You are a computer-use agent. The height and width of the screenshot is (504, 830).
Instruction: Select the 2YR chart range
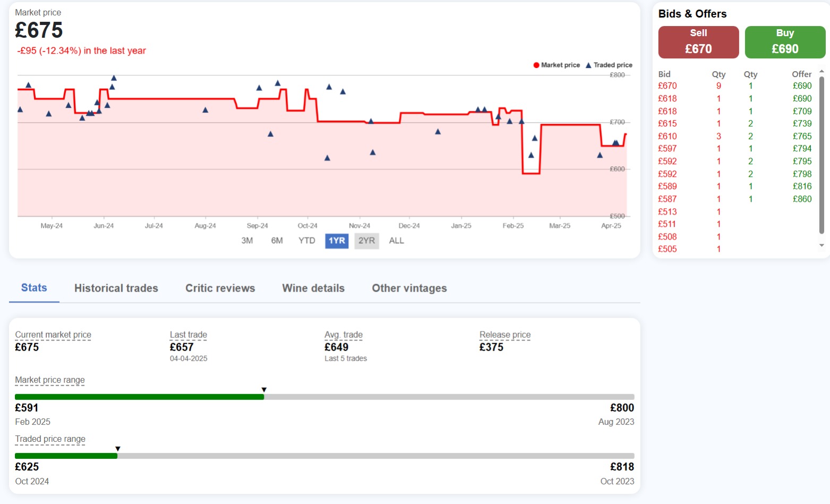tap(366, 241)
